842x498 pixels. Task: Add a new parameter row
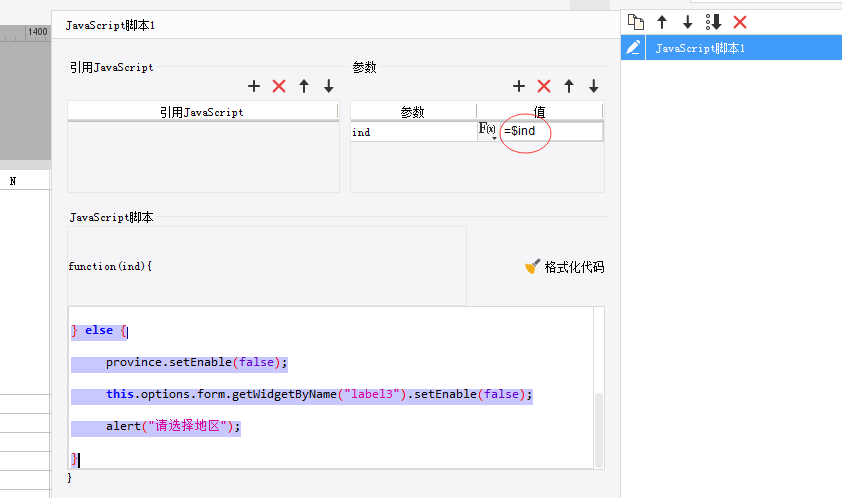(x=519, y=86)
